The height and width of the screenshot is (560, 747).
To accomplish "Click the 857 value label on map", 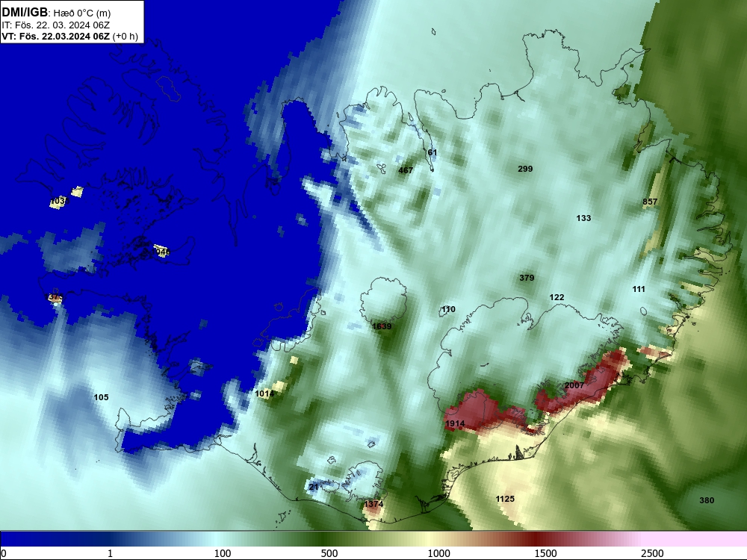I will 650,202.
